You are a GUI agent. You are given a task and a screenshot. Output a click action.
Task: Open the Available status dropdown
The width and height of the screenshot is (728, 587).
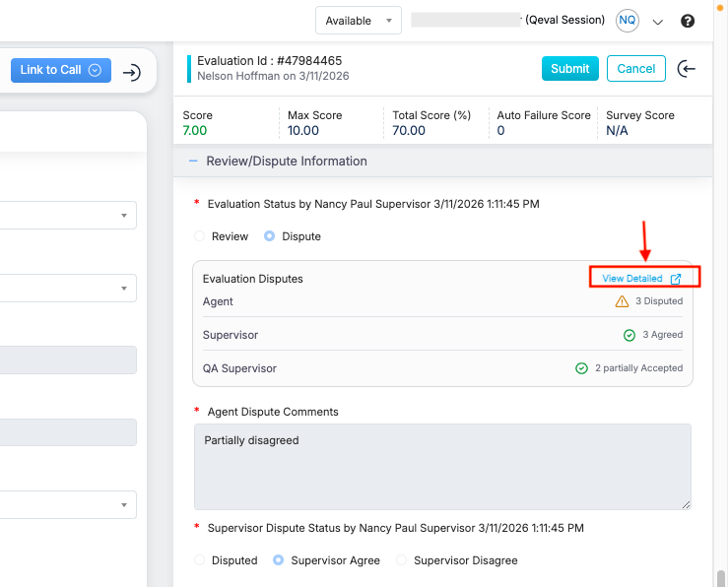point(359,21)
